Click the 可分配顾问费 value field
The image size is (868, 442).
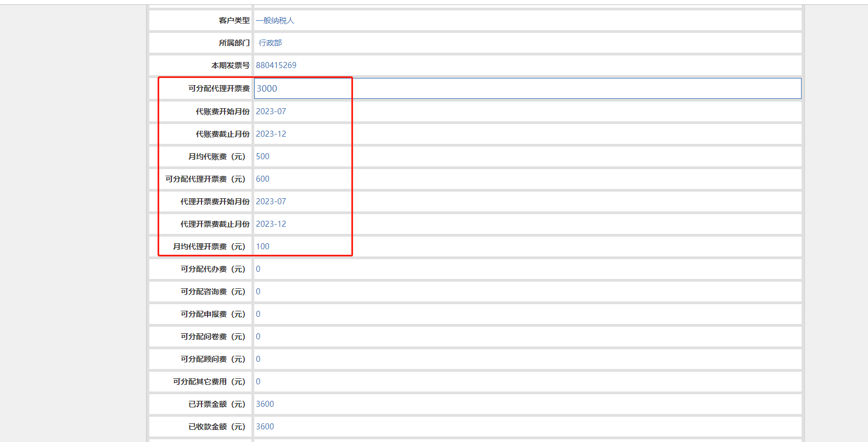point(528,359)
